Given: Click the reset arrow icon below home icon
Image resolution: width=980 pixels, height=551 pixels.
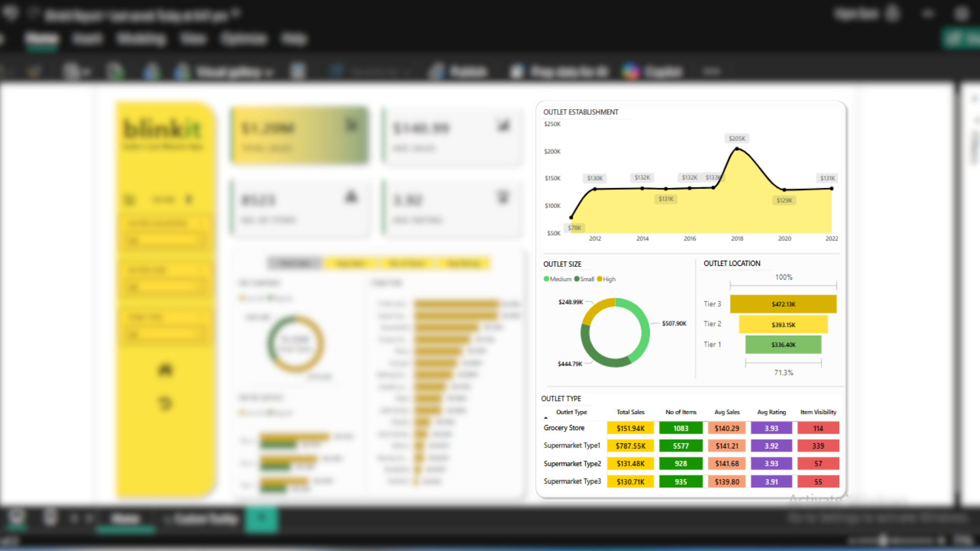Looking at the screenshot, I should (165, 404).
